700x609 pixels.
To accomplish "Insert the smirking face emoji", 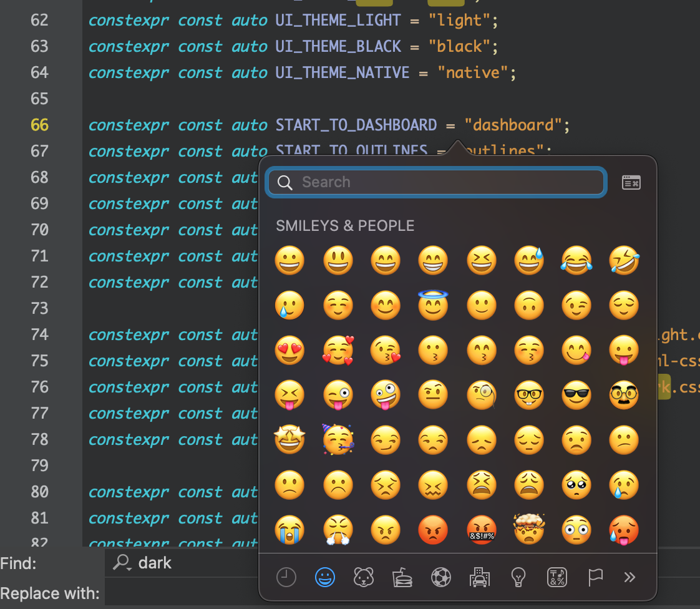I will 386,440.
